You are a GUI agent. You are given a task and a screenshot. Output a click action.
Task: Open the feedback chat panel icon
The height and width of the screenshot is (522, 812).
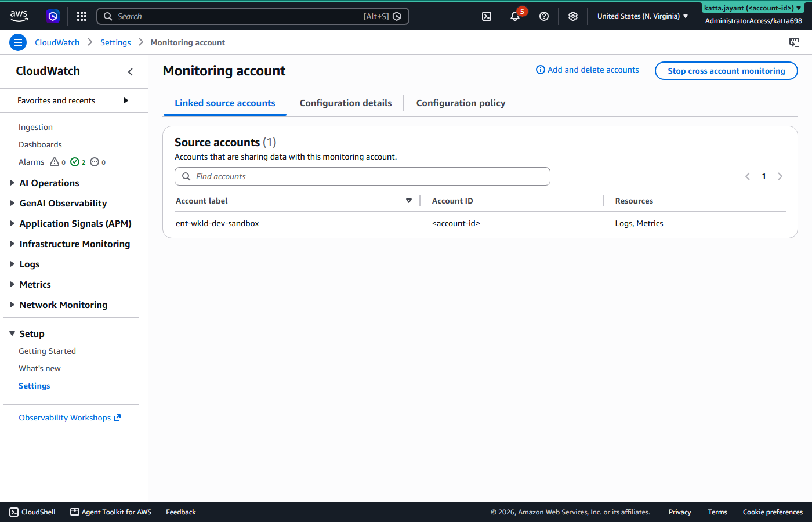[794, 42]
